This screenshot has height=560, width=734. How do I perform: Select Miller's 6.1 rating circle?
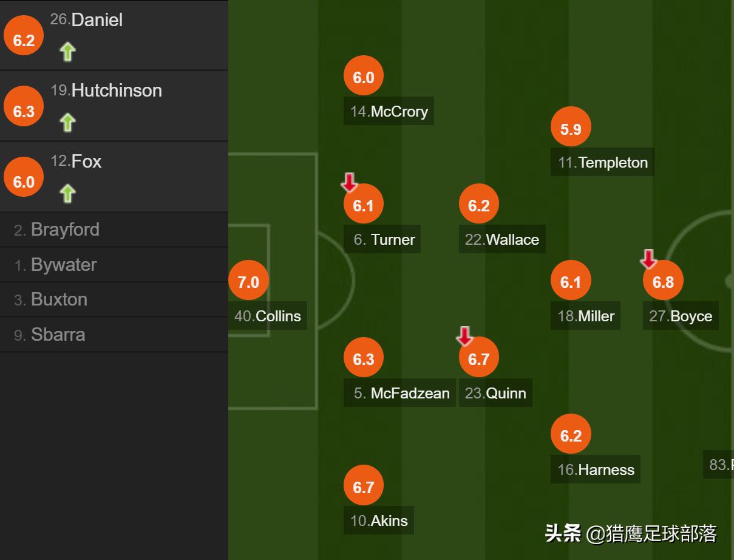570,280
